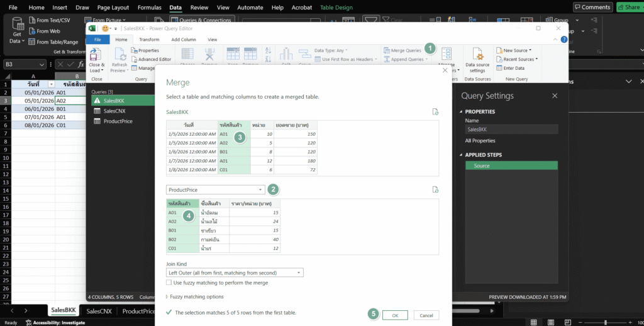Open the Review tab in Excel

tap(199, 8)
